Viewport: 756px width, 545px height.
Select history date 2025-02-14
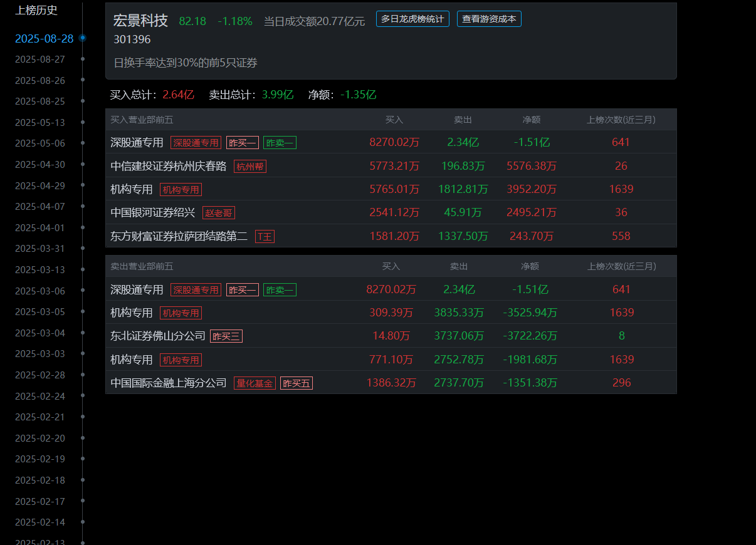pyautogui.click(x=39, y=522)
